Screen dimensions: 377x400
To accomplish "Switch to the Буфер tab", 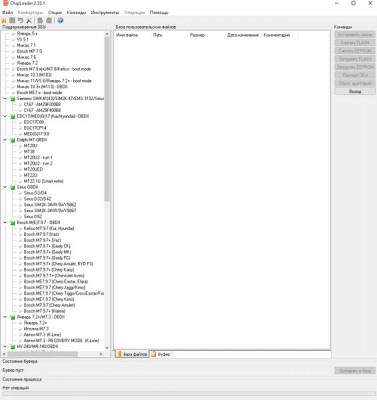I will 161,354.
